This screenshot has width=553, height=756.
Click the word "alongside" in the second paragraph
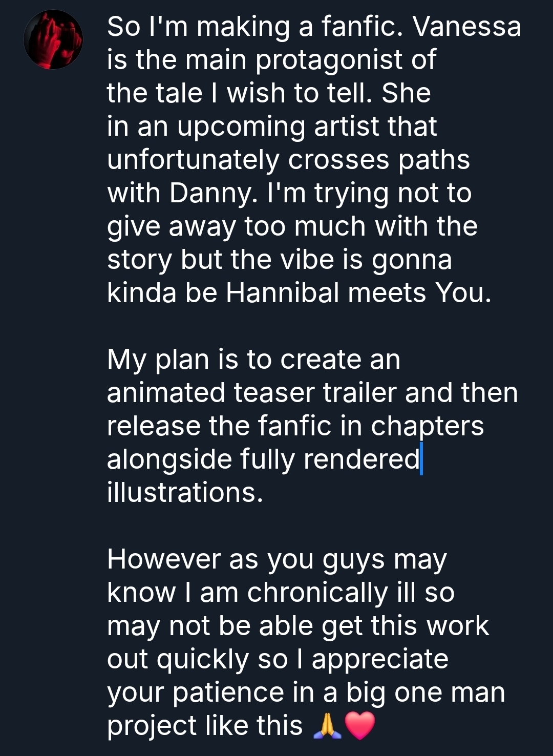click(168, 459)
